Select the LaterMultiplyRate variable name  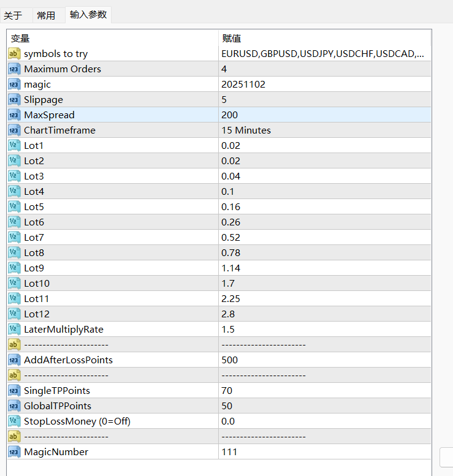pyautogui.click(x=64, y=330)
